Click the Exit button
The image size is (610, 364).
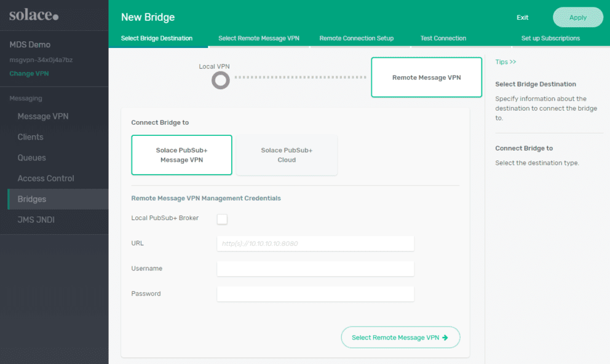pyautogui.click(x=522, y=18)
